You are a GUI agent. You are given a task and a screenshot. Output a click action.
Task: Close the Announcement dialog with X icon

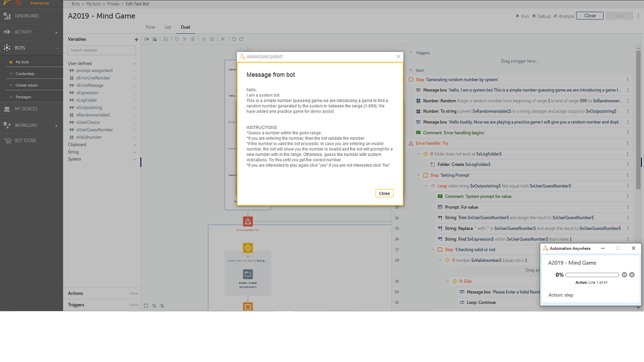tap(398, 57)
